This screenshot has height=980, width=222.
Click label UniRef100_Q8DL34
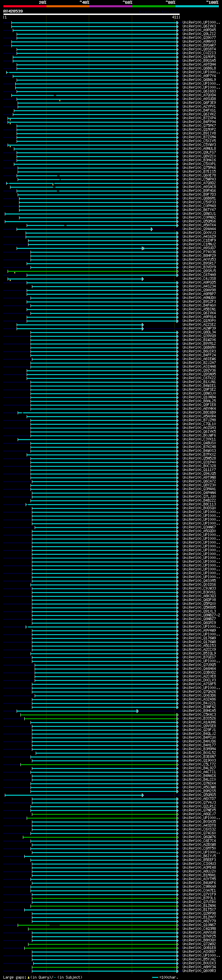point(199,332)
